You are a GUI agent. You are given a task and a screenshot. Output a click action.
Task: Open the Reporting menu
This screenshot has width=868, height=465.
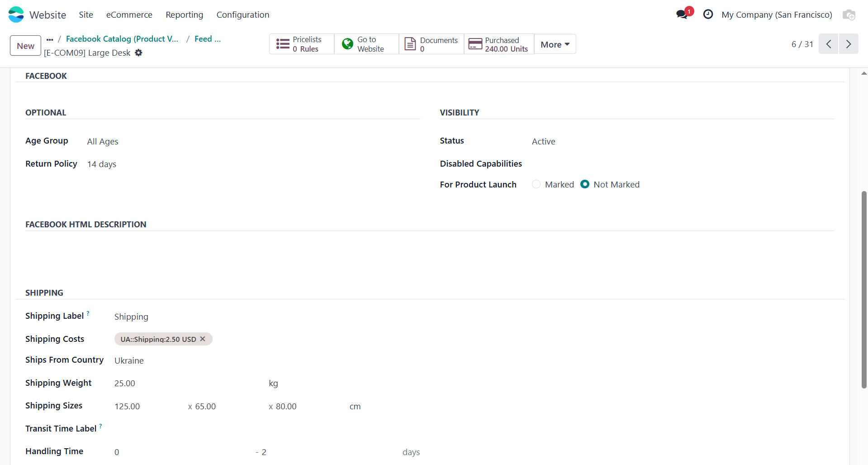[185, 14]
